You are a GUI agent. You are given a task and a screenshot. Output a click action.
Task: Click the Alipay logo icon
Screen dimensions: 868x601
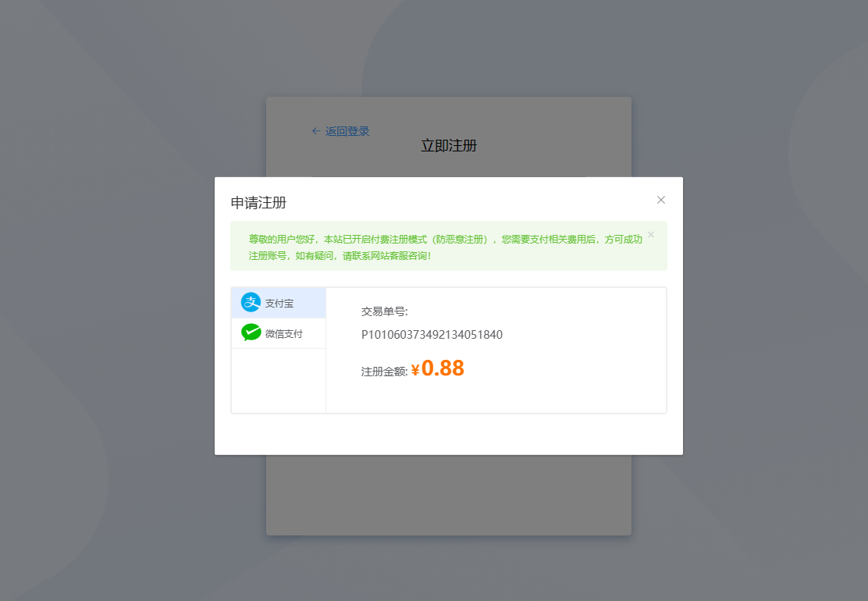point(251,302)
